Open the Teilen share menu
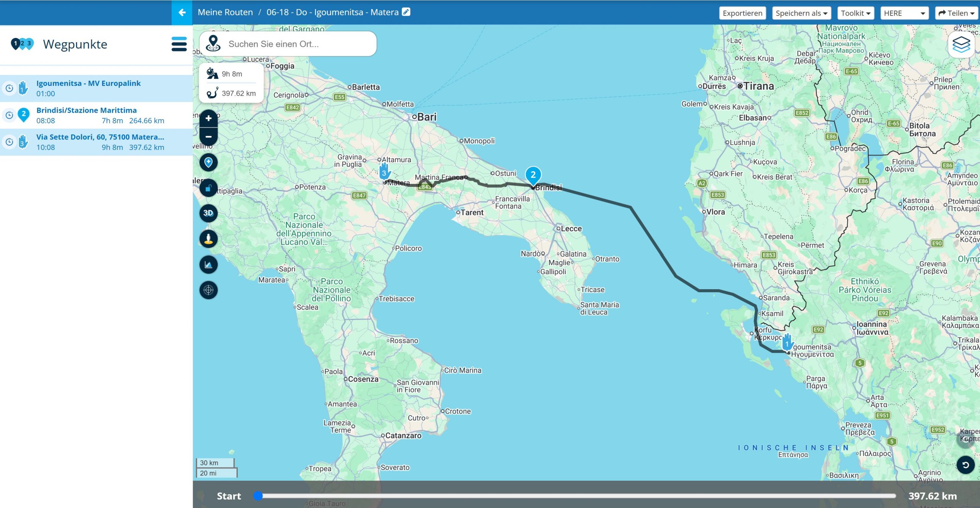 point(956,13)
